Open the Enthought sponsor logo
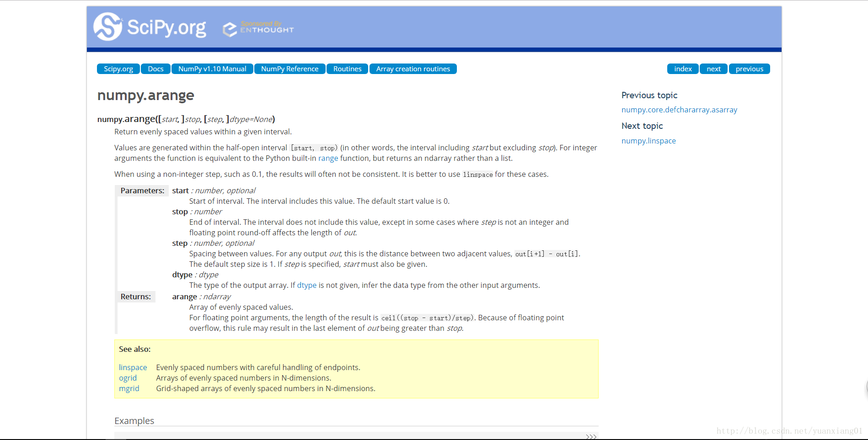Viewport: 868px width, 440px height. coord(258,28)
